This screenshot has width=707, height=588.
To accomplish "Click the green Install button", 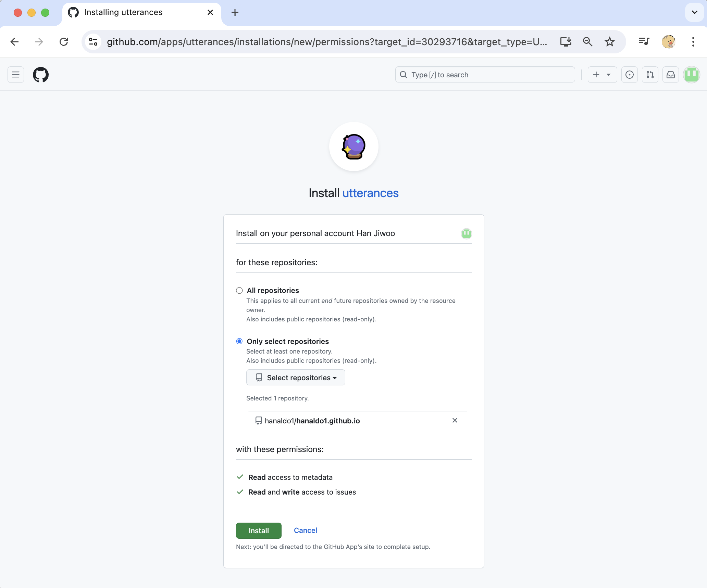I will (259, 531).
